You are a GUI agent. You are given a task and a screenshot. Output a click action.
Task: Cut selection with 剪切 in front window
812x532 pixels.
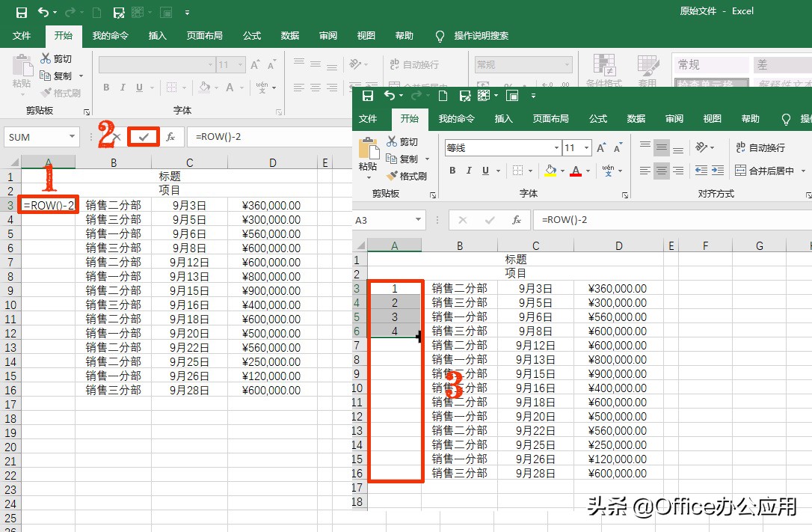click(402, 141)
